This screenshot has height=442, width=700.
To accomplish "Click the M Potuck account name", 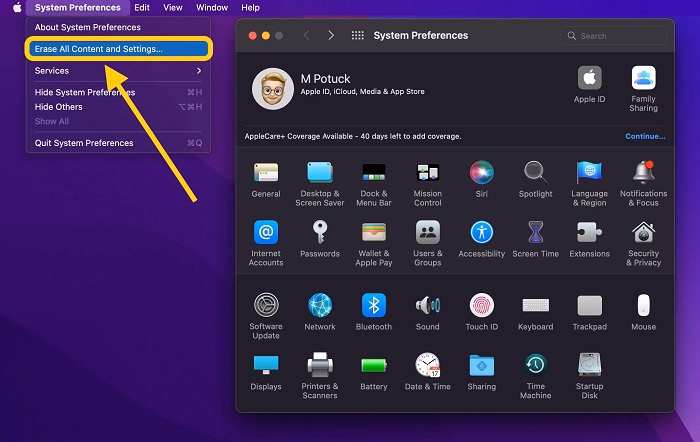I will click(325, 79).
